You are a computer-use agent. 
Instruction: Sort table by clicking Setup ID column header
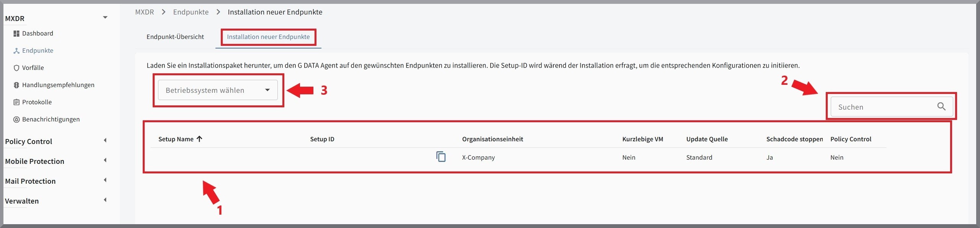322,139
